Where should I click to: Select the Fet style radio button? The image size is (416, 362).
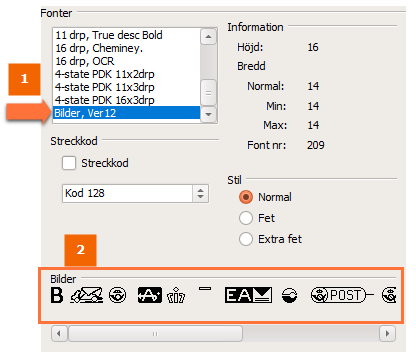246,218
